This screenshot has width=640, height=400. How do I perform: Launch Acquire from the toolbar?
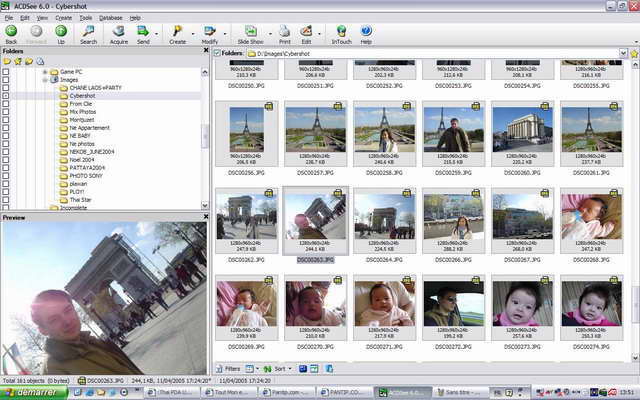click(118, 31)
